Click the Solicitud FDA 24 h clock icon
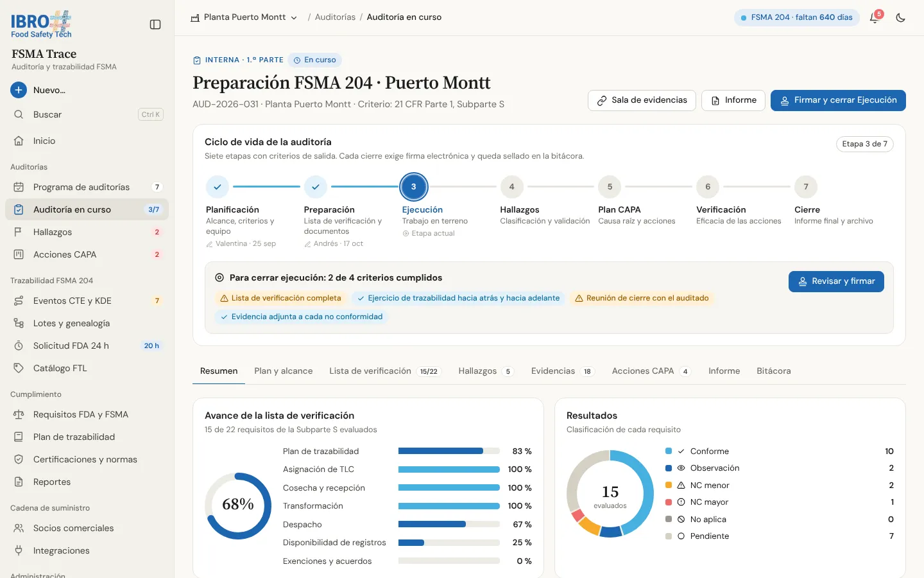Viewport: 924px width, 578px height. coord(19,346)
